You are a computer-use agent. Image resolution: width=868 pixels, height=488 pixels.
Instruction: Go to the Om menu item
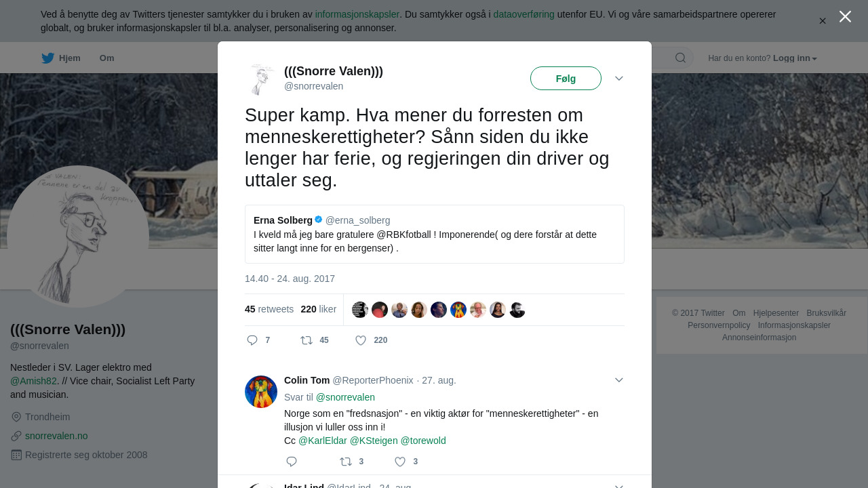point(106,58)
